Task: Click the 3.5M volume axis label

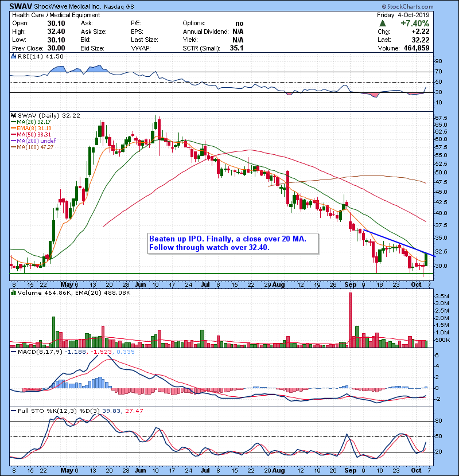Action: tap(442, 296)
